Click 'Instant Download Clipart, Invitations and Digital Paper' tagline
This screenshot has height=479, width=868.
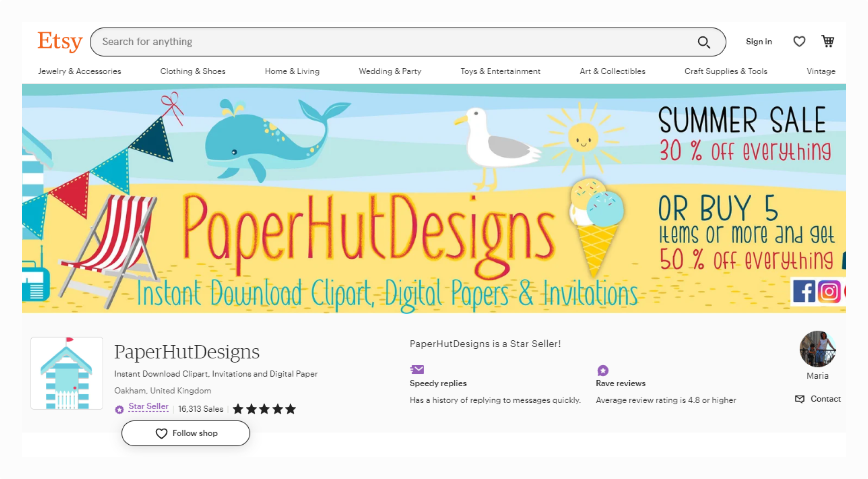pyautogui.click(x=216, y=374)
